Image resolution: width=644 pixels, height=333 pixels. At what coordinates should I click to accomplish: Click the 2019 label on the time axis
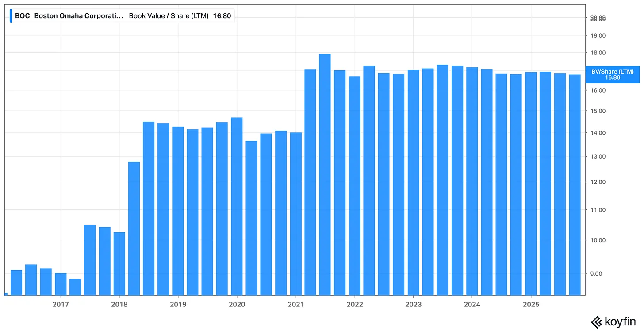click(x=178, y=305)
